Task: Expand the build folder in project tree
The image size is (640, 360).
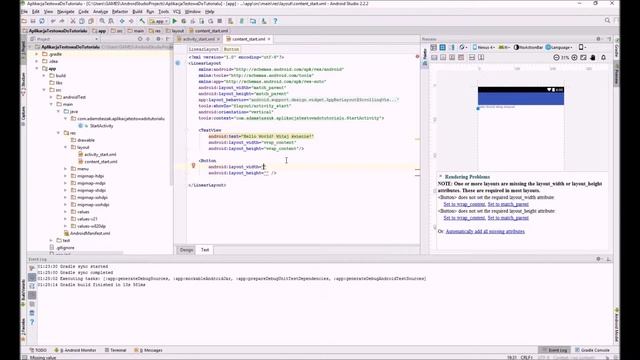Action: 44,76
